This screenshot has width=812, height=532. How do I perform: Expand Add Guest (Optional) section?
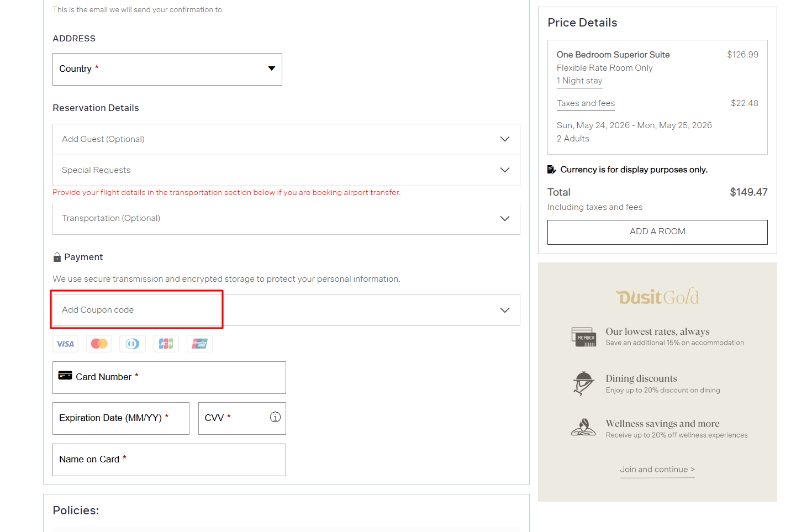tap(286, 139)
